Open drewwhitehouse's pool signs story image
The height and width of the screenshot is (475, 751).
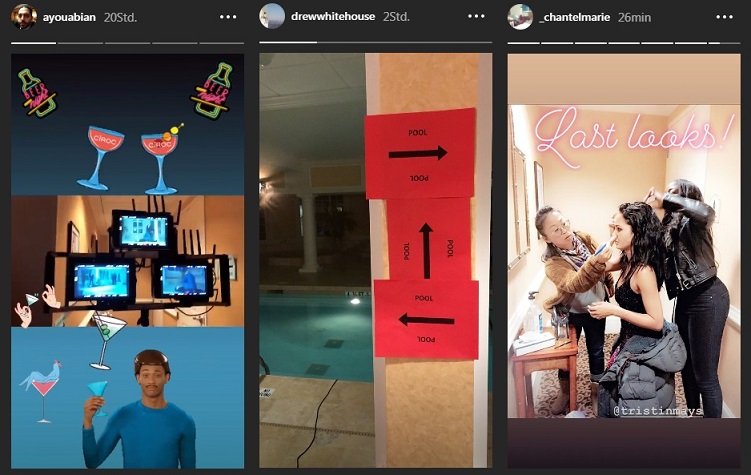(376, 260)
